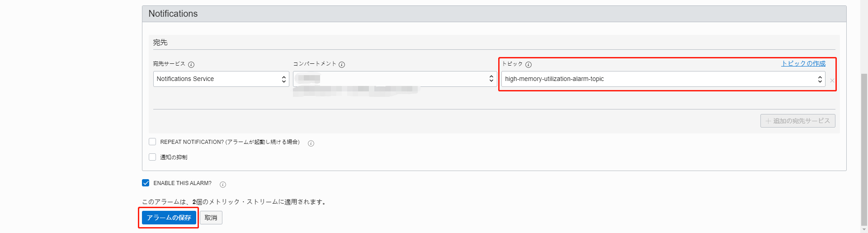The width and height of the screenshot is (868, 233).
Task: Click the scrollbar down arrow
Action: tap(864, 229)
